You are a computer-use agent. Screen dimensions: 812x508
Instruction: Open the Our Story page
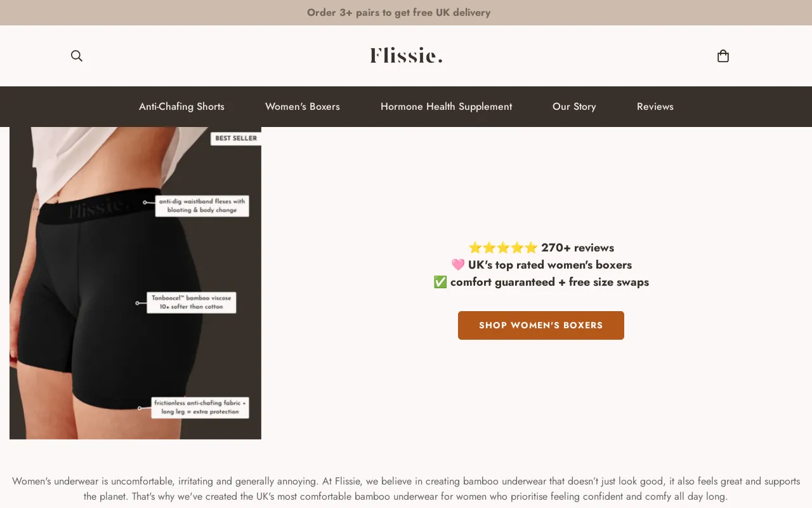pos(574,107)
